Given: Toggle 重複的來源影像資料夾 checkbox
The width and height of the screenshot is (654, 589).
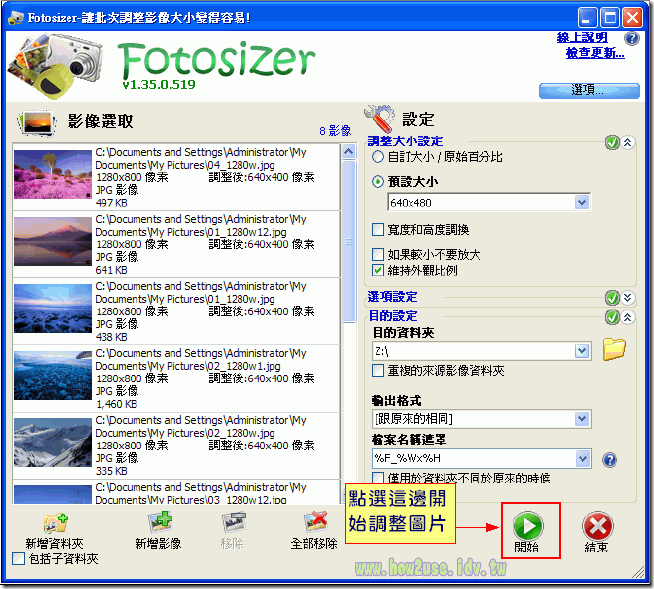Looking at the screenshot, I should click(377, 370).
